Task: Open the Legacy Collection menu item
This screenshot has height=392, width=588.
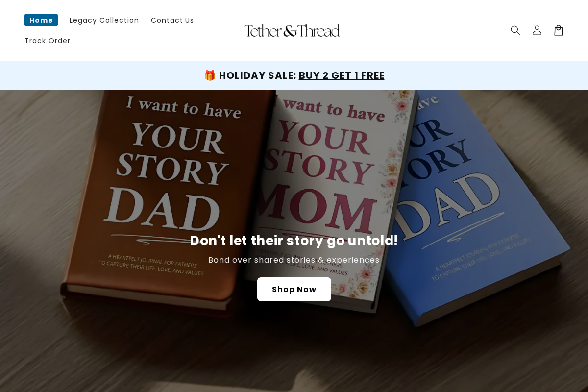Action: pyautogui.click(x=104, y=20)
